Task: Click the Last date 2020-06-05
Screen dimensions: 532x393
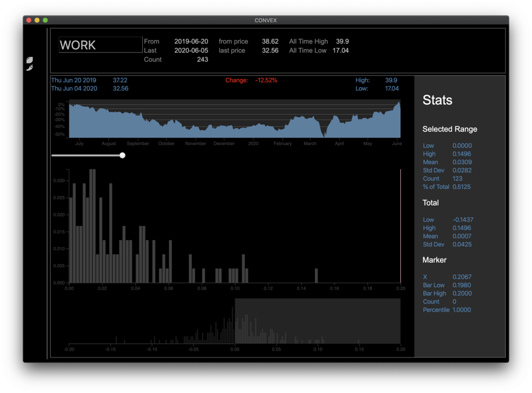Action: point(191,50)
